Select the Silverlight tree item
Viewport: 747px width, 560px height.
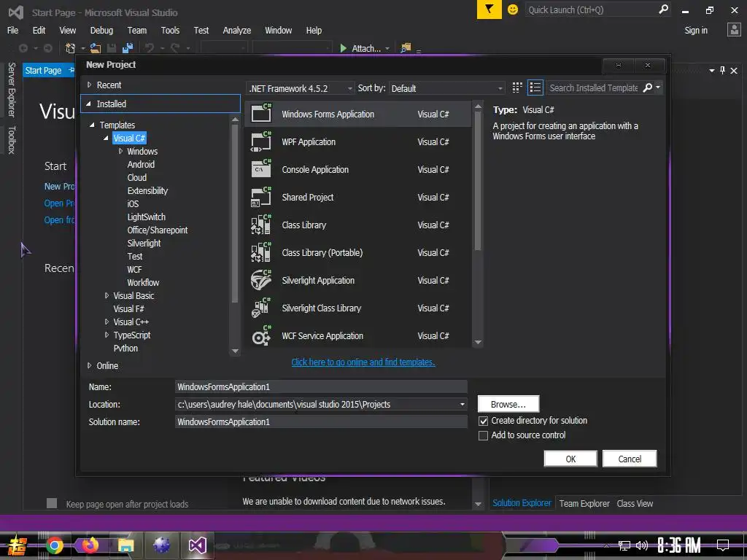pos(144,243)
